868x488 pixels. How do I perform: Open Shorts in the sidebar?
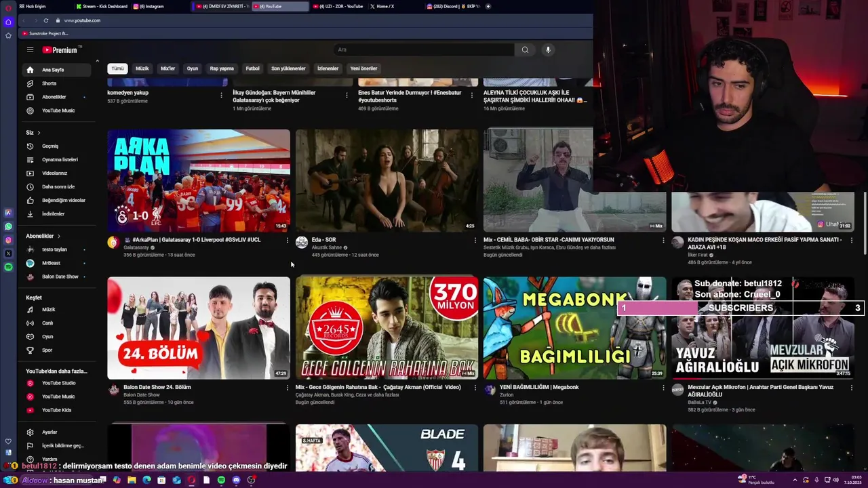(x=55, y=83)
